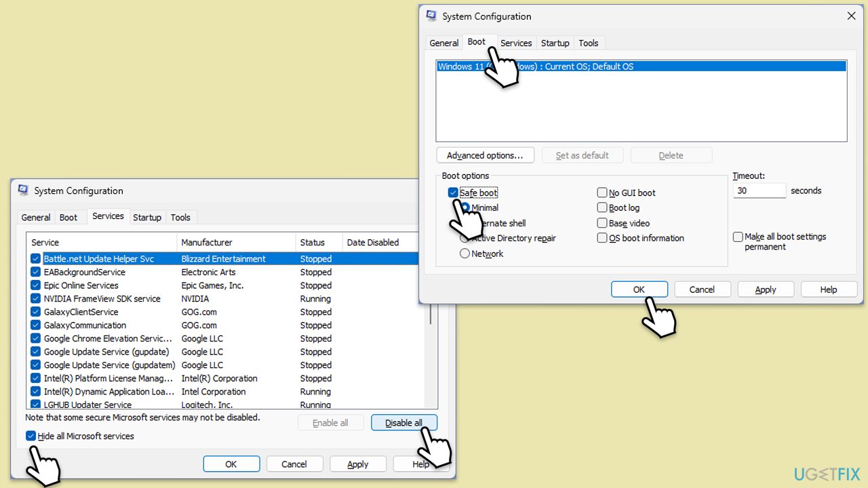Uncheck EABackgroundService checkbox
The height and width of the screenshot is (488, 868).
(35, 272)
